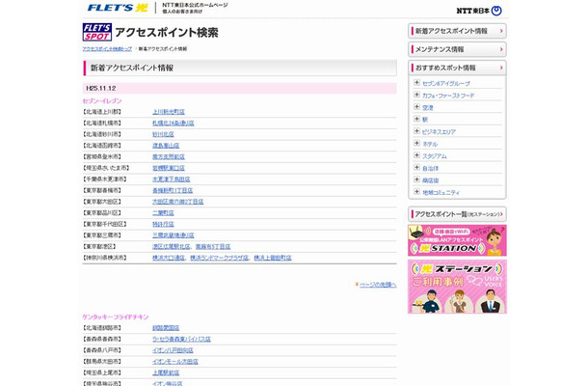Image resolution: width=588 pixels, height=386 pixels.
Task: Open the 空港 category link
Action: [427, 107]
